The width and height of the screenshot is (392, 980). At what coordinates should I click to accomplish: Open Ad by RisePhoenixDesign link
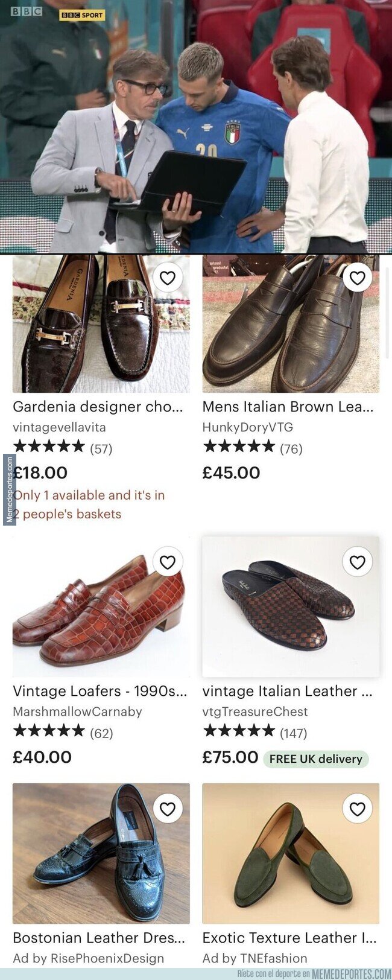click(88, 958)
